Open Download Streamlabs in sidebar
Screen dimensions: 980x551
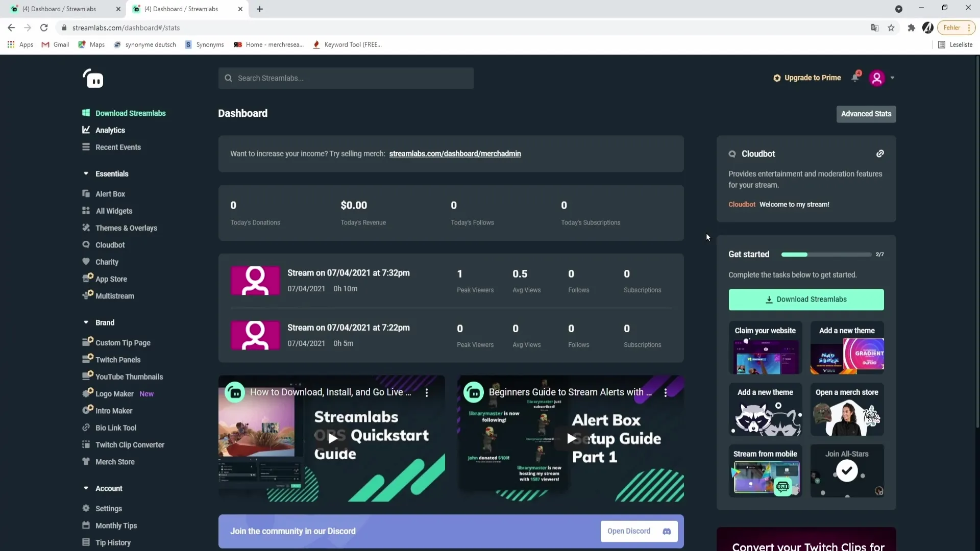click(130, 113)
